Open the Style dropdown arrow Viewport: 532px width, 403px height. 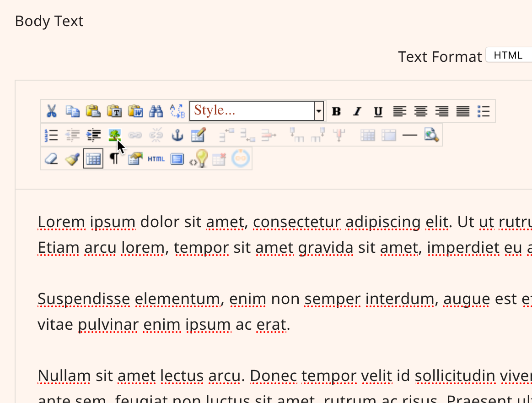319,111
